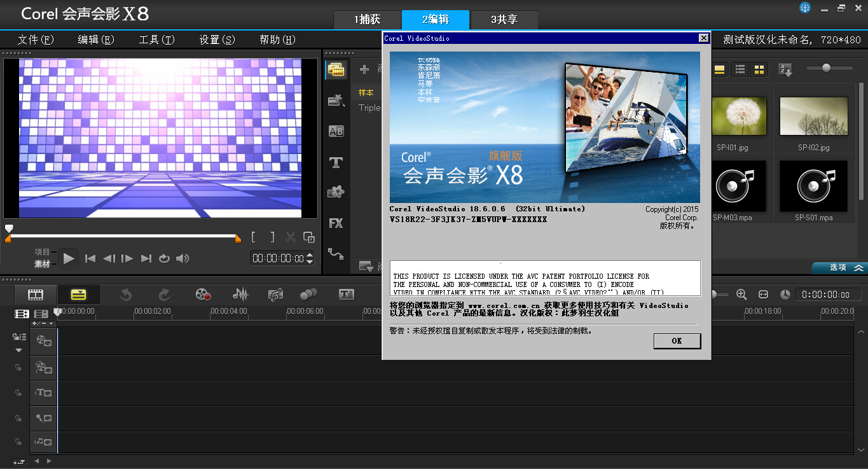Open the timeline auto-scroll options button
The width and height of the screenshot is (868, 469).
pyautogui.click(x=18, y=461)
